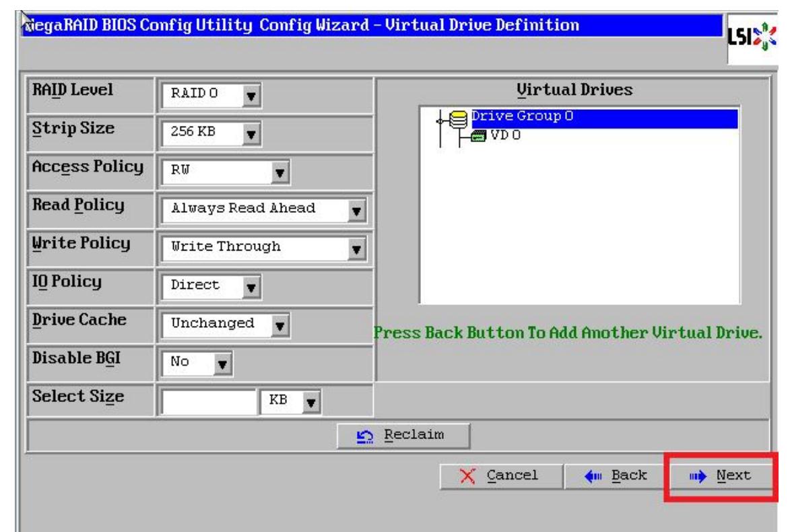Click the Next button
The width and height of the screenshot is (790, 532).
click(x=721, y=476)
